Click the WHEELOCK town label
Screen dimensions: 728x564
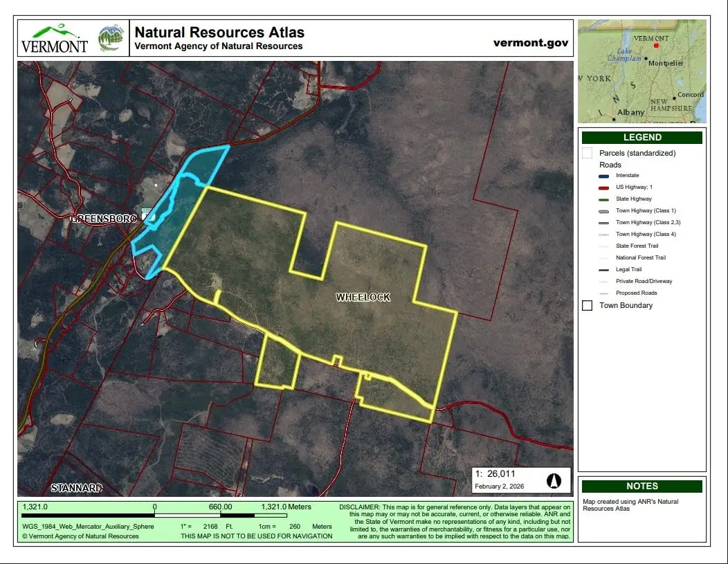pyautogui.click(x=363, y=298)
